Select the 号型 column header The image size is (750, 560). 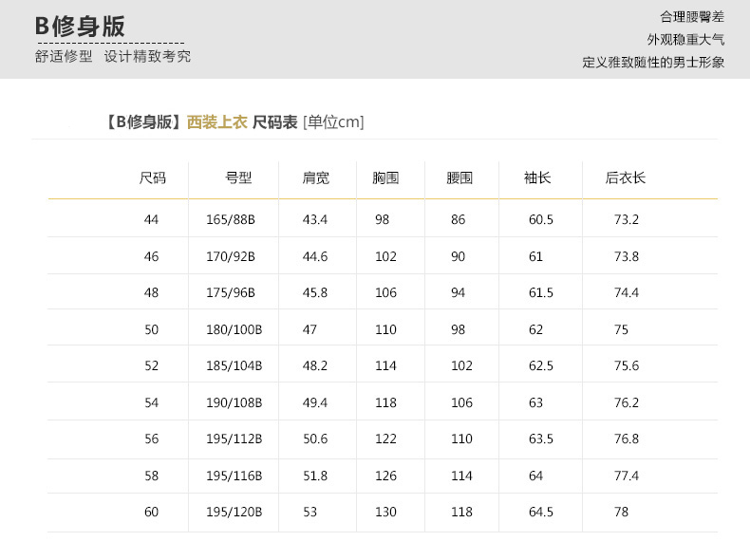click(238, 177)
